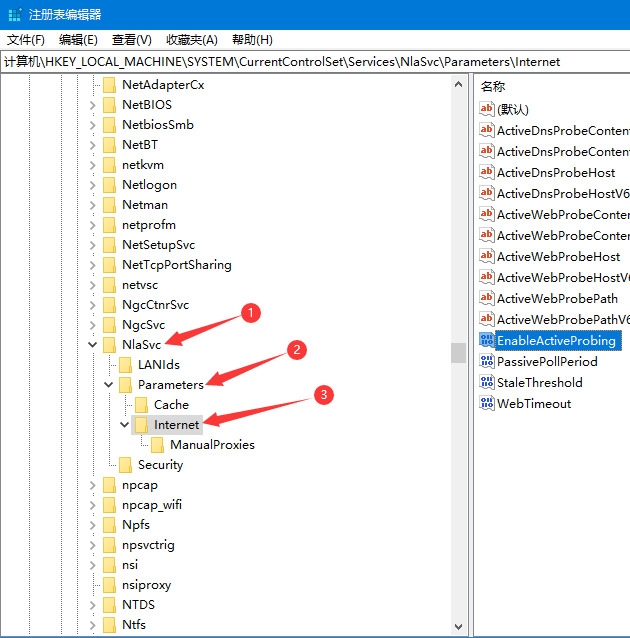Click the ActiveDnsProbeHost string value icon
630x638 pixels.
(x=487, y=173)
